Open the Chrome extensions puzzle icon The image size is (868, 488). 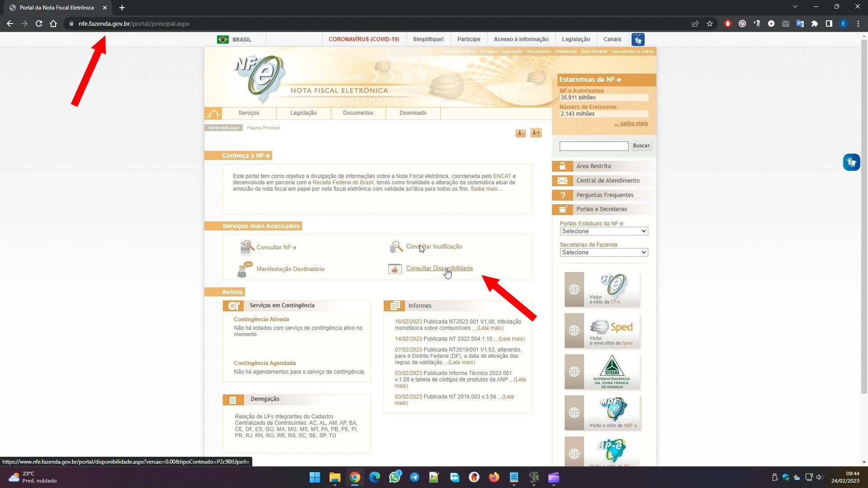[x=815, y=23]
